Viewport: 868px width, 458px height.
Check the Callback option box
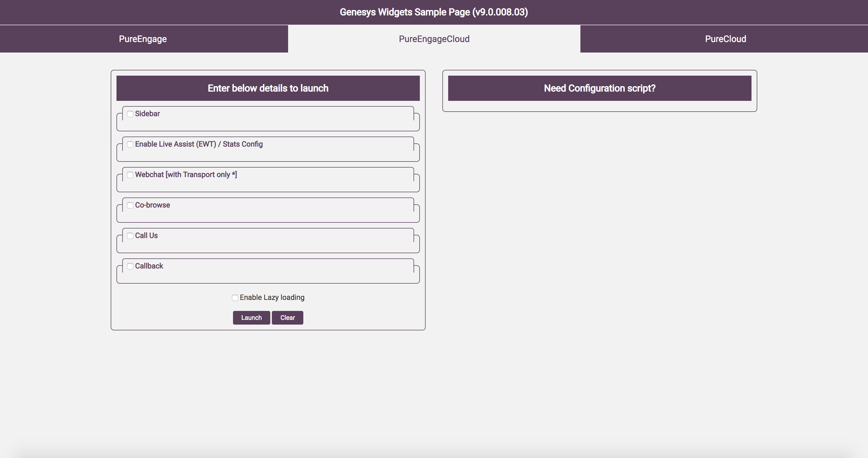(130, 266)
